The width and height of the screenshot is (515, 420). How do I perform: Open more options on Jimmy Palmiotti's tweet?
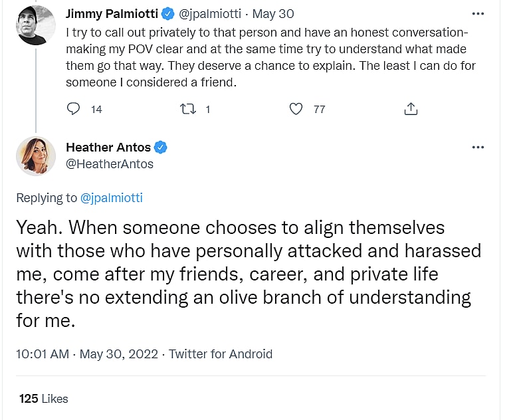click(x=477, y=13)
